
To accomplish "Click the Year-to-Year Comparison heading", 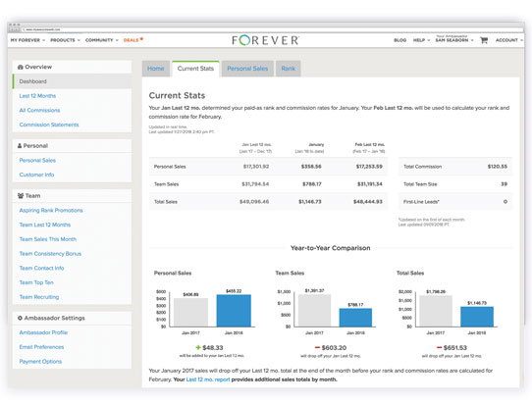I will click(x=331, y=248).
